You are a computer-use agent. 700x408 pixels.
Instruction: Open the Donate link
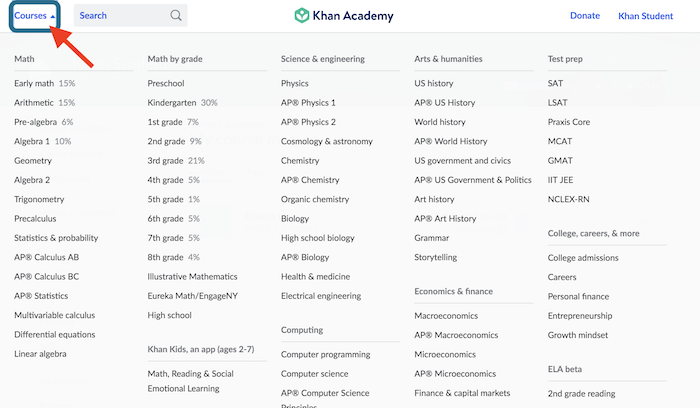[x=585, y=16]
